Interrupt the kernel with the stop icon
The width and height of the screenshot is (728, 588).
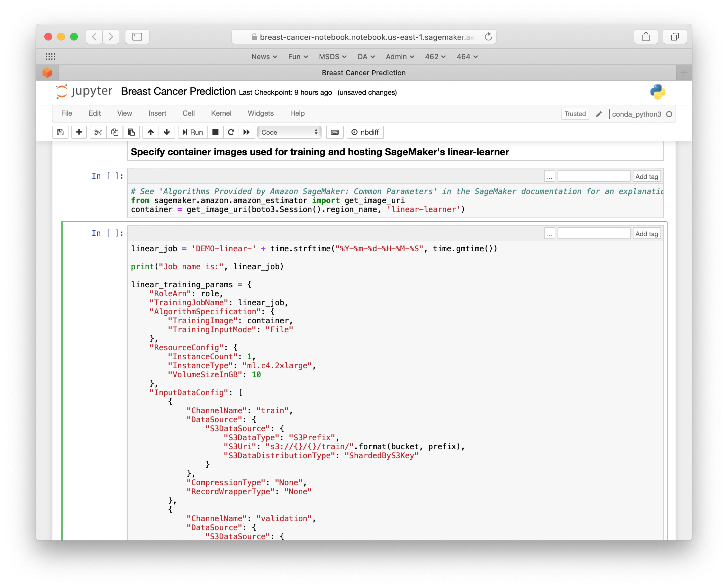[215, 132]
